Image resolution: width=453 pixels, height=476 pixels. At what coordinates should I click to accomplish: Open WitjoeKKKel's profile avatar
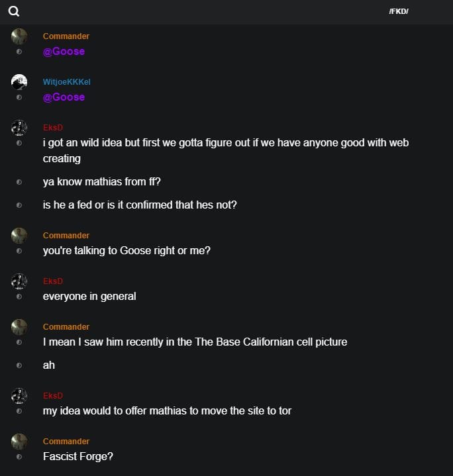click(x=19, y=82)
